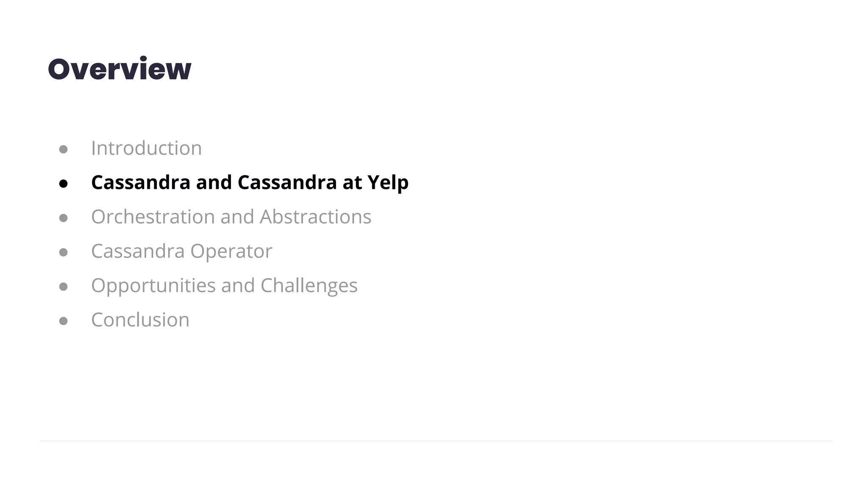Select the Introduction agenda item

tap(146, 148)
